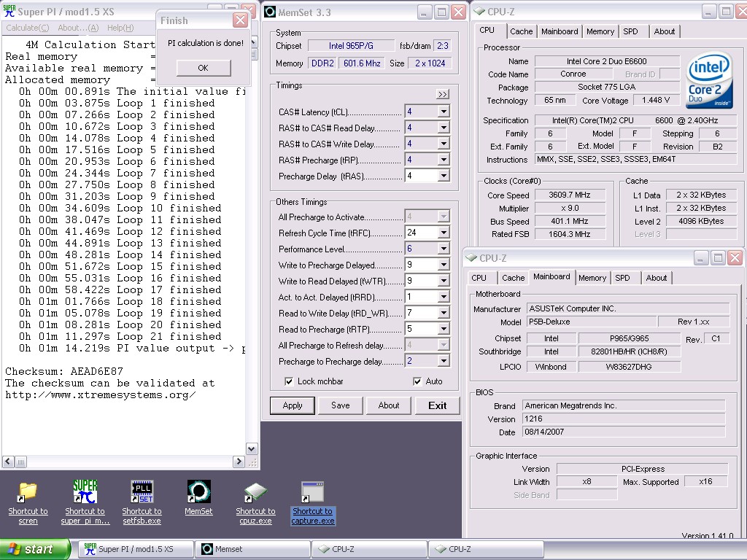The height and width of the screenshot is (560, 747).
Task: Click the Super PI horizontal scrollbar thumb
Action: coord(20,462)
